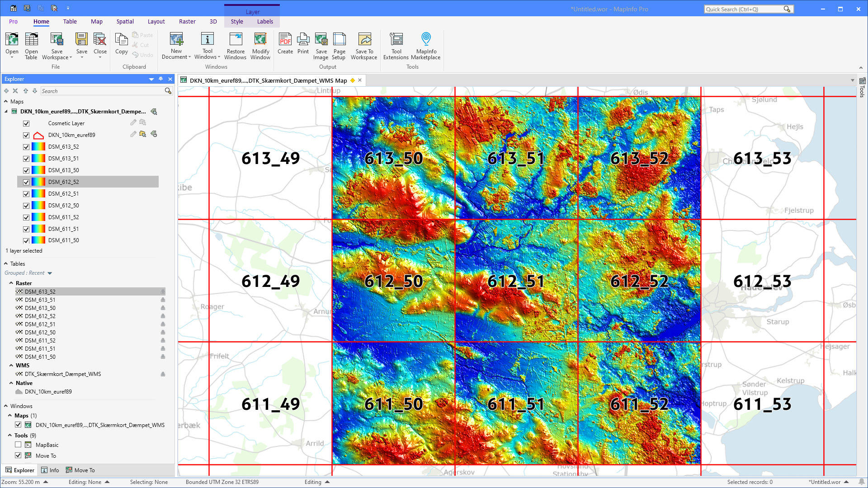Screen dimensions: 868x488
Task: Switch to the Spatial ribbon tab
Action: coord(125,21)
